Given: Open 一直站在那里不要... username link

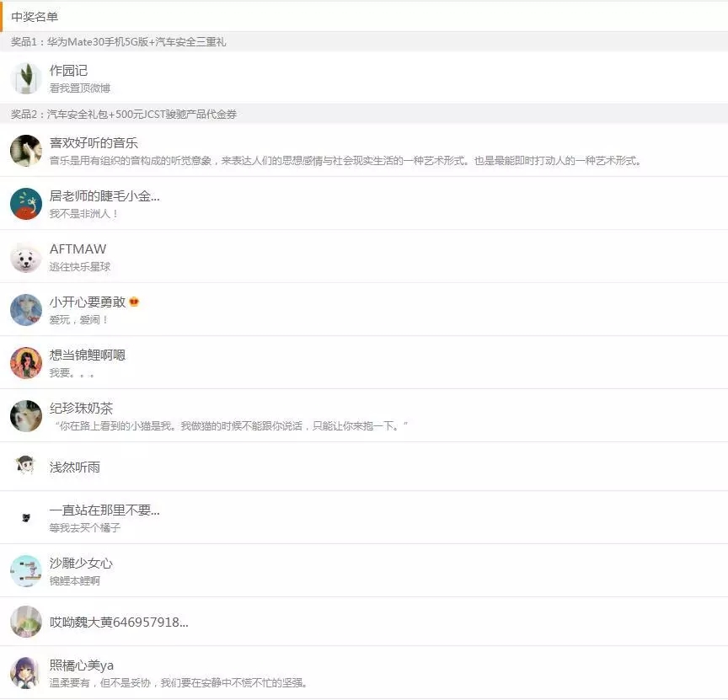Looking at the screenshot, I should tap(104, 510).
